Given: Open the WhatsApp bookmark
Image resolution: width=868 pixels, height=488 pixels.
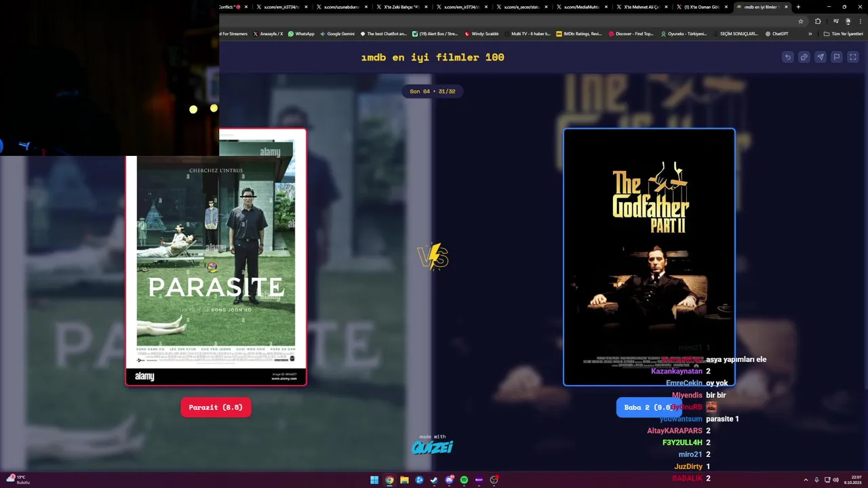Looking at the screenshot, I should pos(301,34).
